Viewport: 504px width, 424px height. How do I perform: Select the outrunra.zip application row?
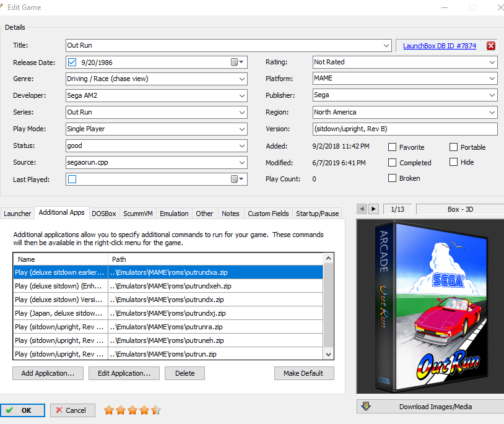(168, 327)
